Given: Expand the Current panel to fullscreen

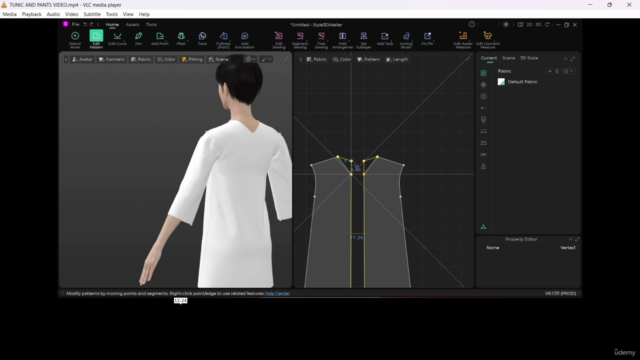Looking at the screenshot, I should (573, 59).
